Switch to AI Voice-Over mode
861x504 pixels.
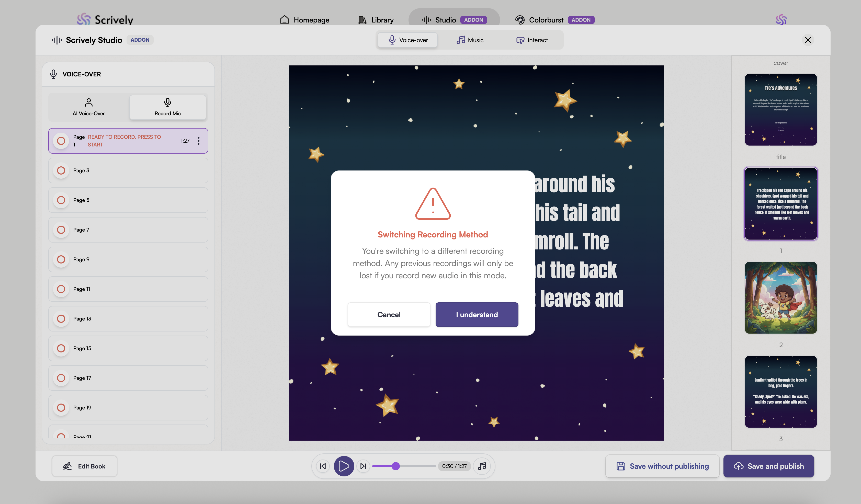click(x=88, y=107)
